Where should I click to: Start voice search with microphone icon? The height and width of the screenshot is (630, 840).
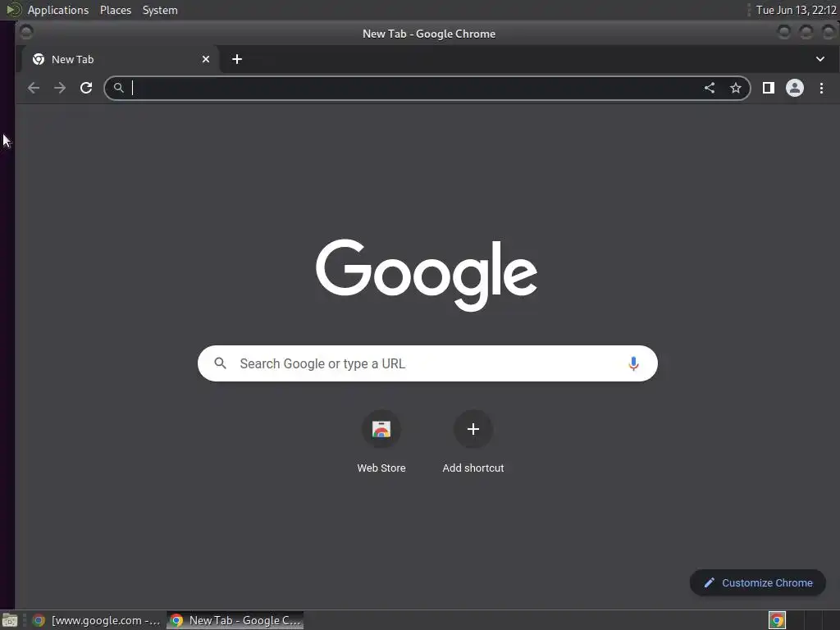pos(633,363)
